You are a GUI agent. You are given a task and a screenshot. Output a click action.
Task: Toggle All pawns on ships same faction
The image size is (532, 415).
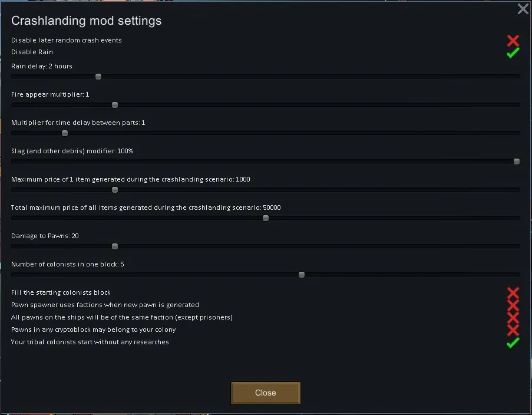tap(513, 318)
